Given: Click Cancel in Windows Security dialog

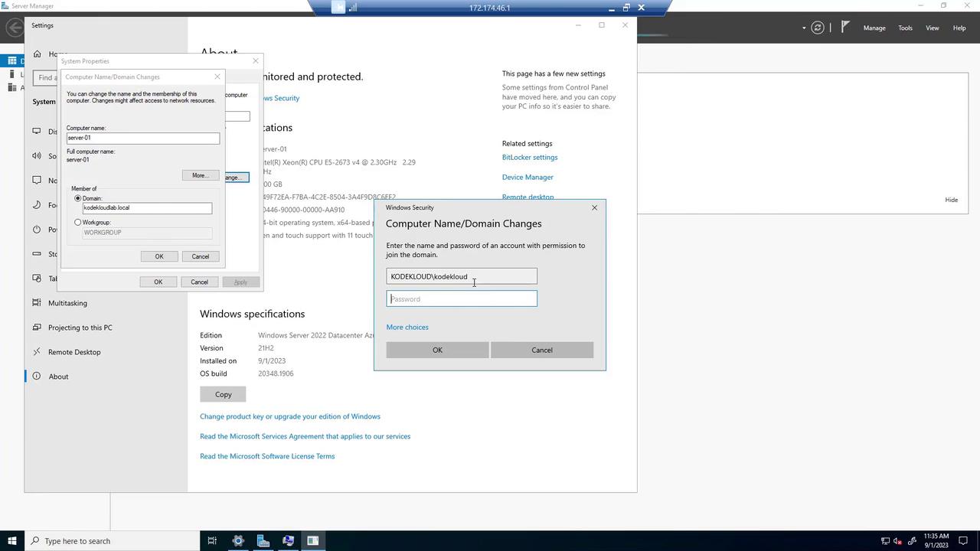Looking at the screenshot, I should [x=542, y=350].
